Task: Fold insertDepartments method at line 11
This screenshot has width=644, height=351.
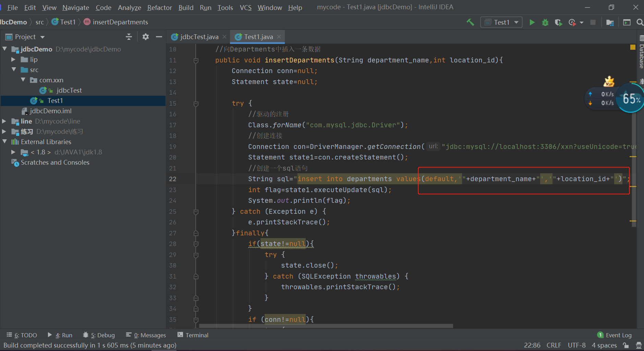Action: click(196, 60)
